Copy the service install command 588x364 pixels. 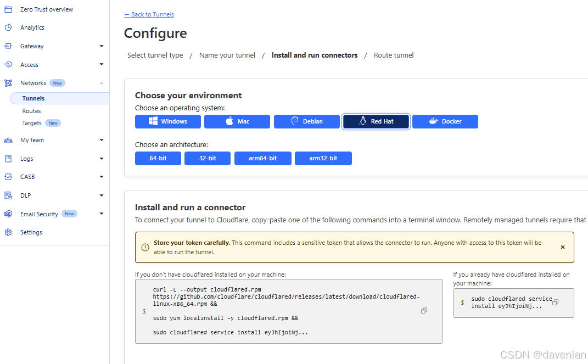(555, 303)
